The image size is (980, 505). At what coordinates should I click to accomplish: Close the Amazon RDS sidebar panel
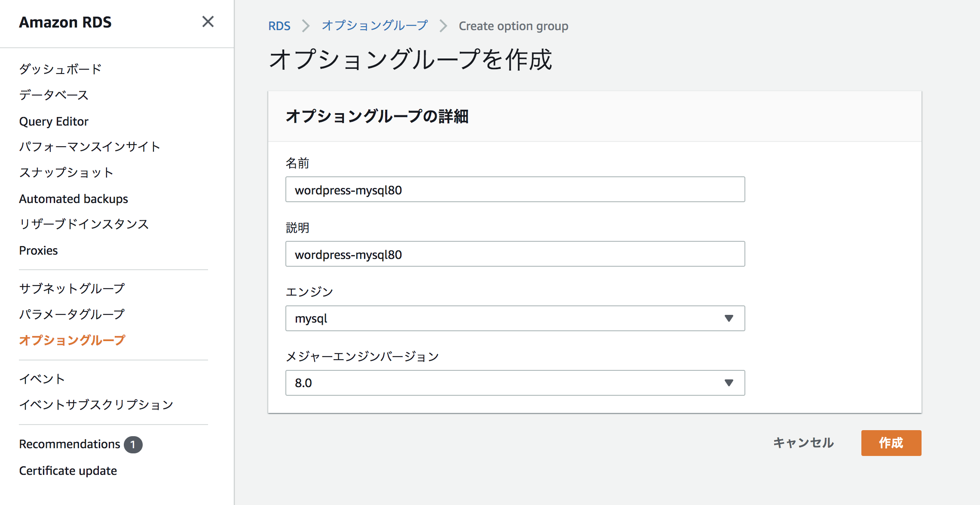coord(208,22)
